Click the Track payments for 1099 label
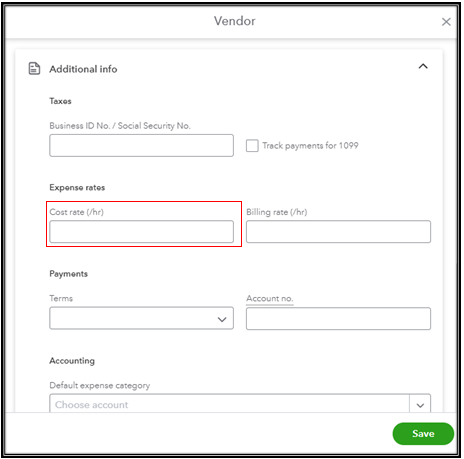The image size is (464, 459). point(310,146)
